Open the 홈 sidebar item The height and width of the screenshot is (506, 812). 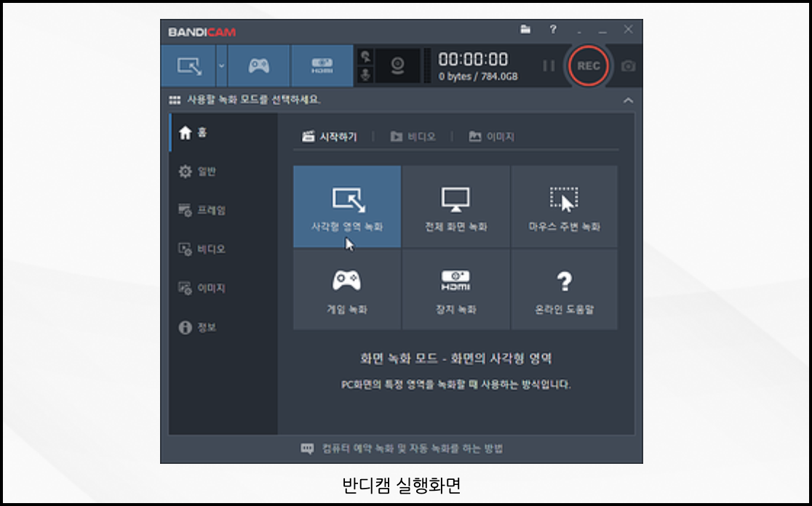(x=223, y=133)
